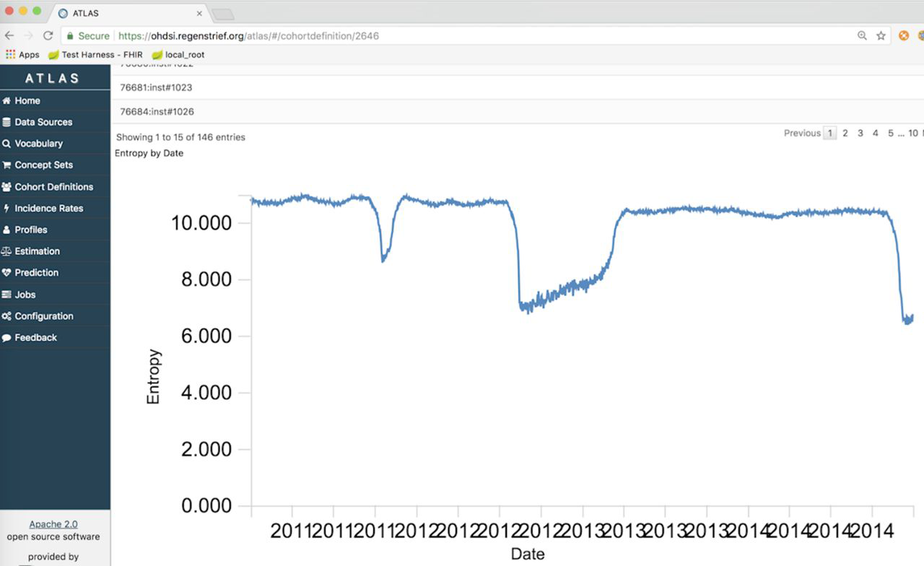Click the Vocabulary search icon
The image size is (924, 566).
(6, 144)
